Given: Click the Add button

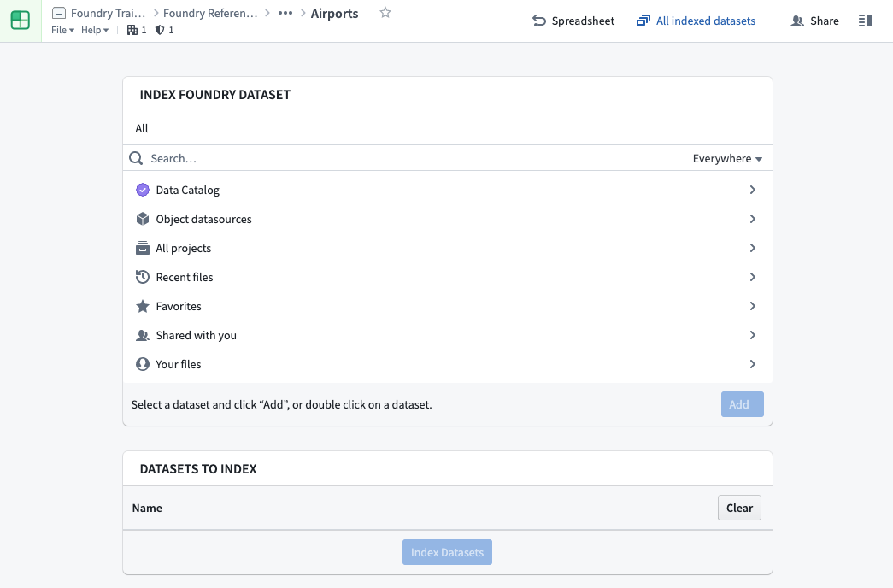Looking at the screenshot, I should [x=742, y=404].
